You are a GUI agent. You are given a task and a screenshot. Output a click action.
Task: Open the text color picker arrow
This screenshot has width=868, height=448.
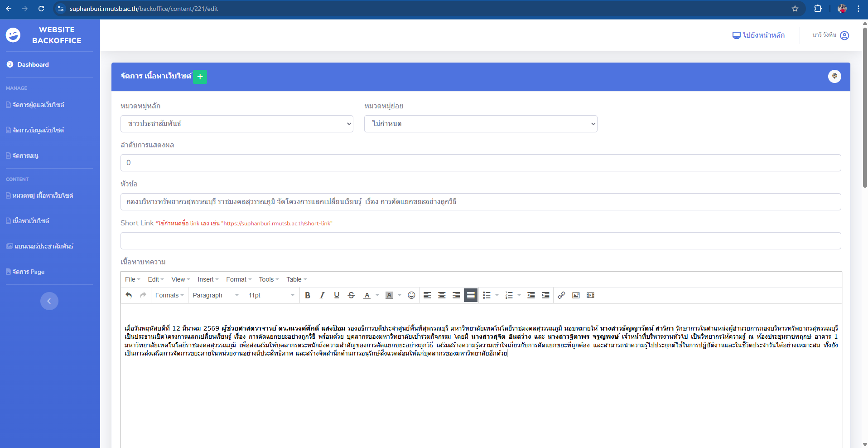[377, 295]
